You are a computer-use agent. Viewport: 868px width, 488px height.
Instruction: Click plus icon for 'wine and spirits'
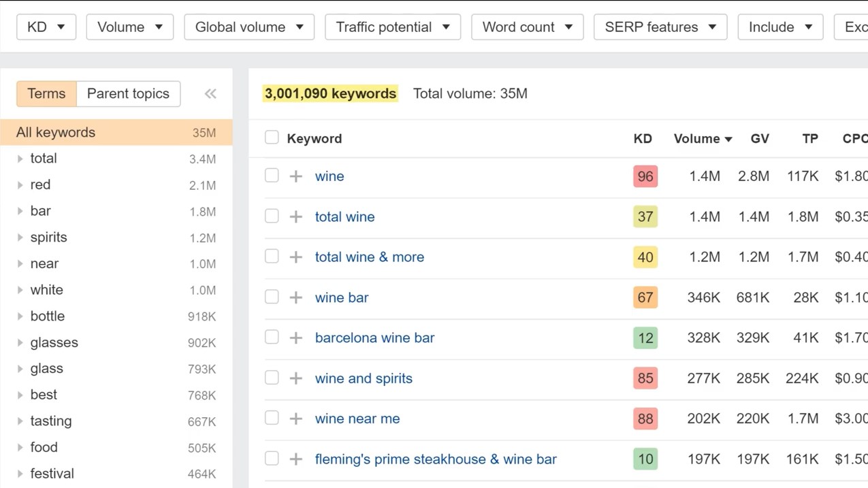point(295,378)
